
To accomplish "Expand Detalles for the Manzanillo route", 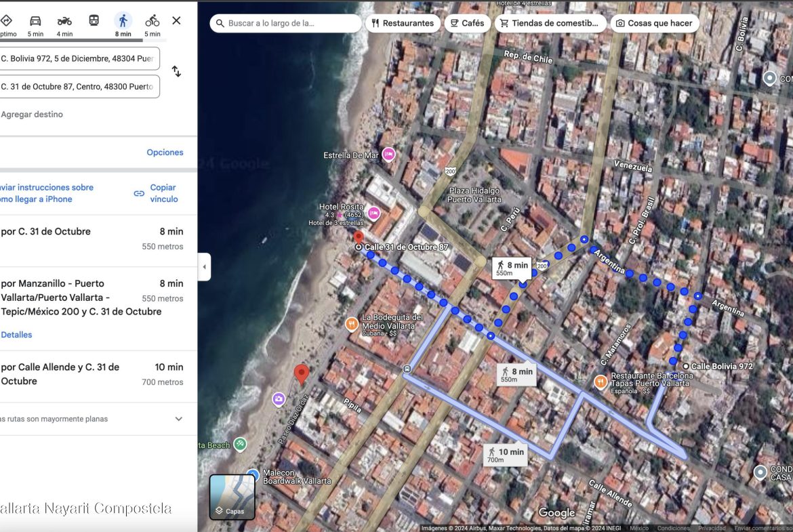I will [x=16, y=335].
